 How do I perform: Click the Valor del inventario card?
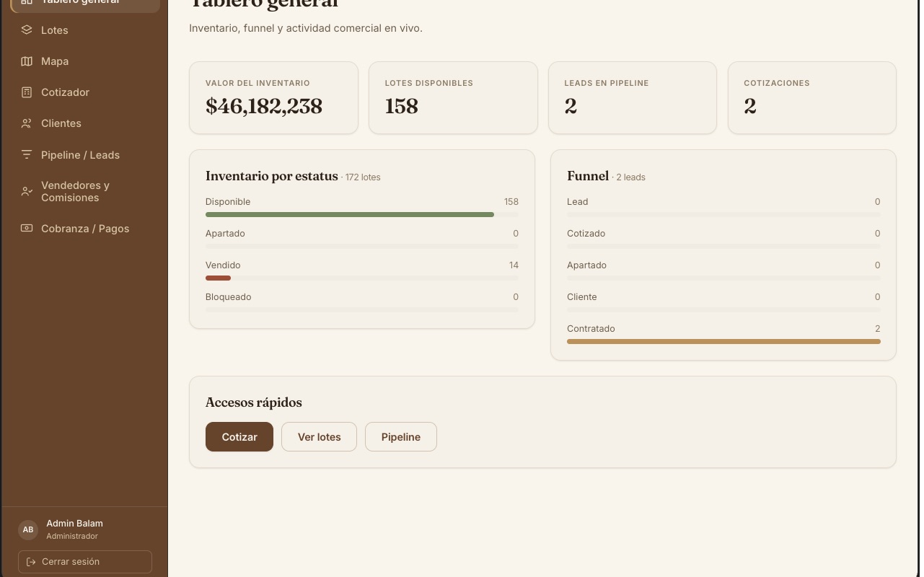point(273,97)
